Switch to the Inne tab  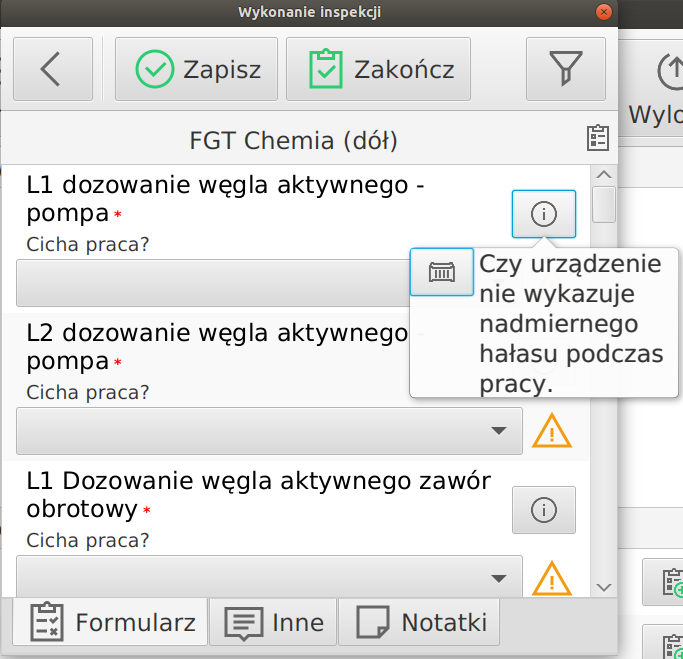273,622
